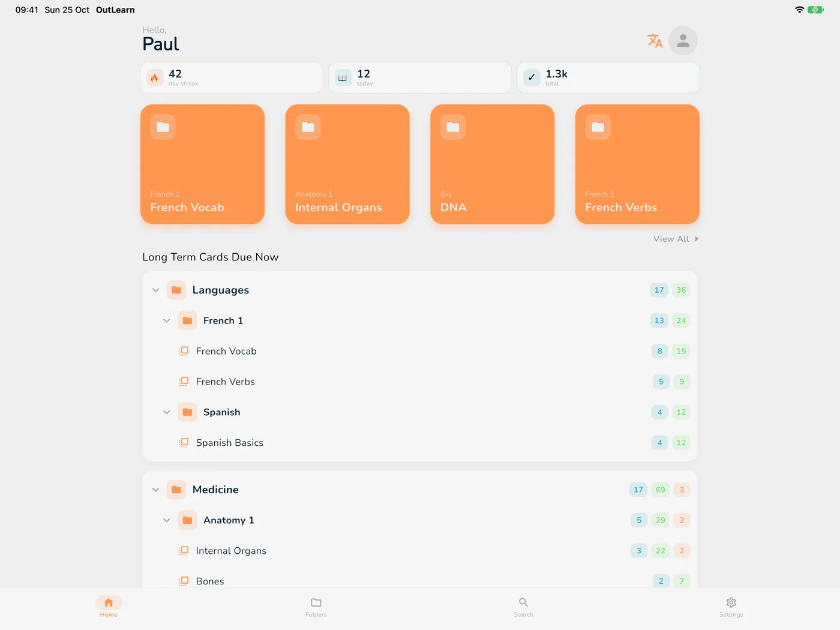Open the DNA deck card
This screenshot has width=840, height=630.
tap(493, 164)
